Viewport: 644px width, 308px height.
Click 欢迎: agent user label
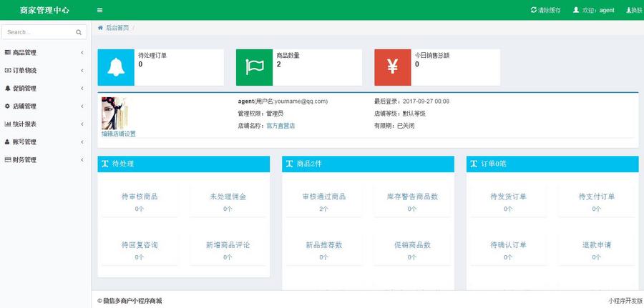(598, 10)
